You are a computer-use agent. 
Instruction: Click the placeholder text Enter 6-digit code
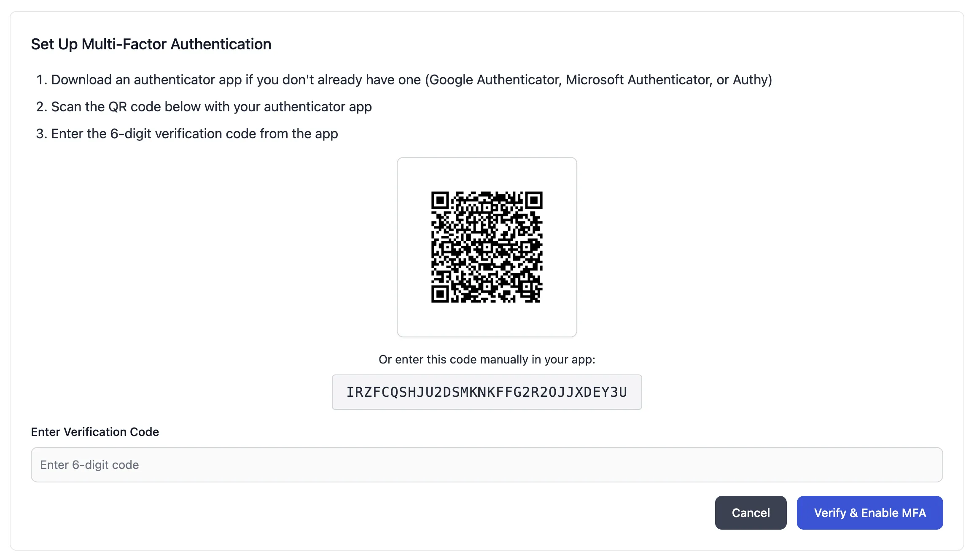(89, 465)
